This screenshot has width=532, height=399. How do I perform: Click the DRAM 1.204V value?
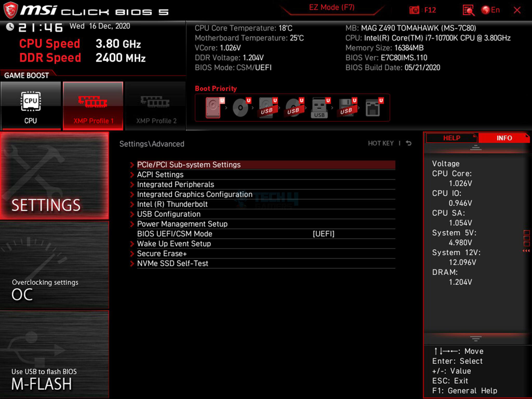[x=460, y=282]
